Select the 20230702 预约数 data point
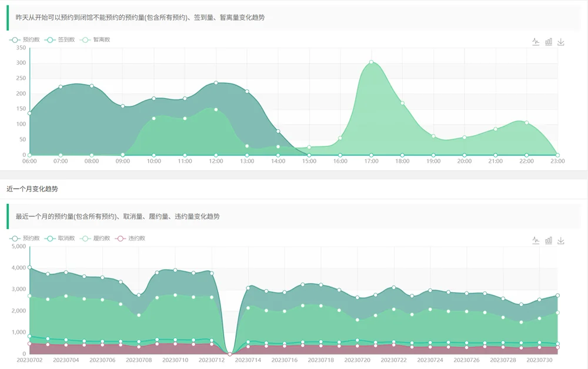The height and width of the screenshot is (369, 588). coord(29,267)
